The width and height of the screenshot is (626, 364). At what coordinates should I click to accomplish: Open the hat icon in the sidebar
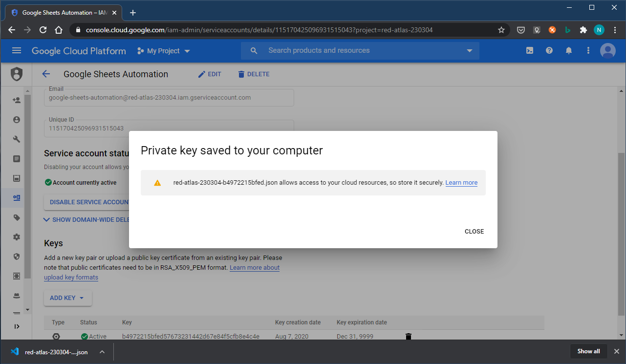pos(17,296)
